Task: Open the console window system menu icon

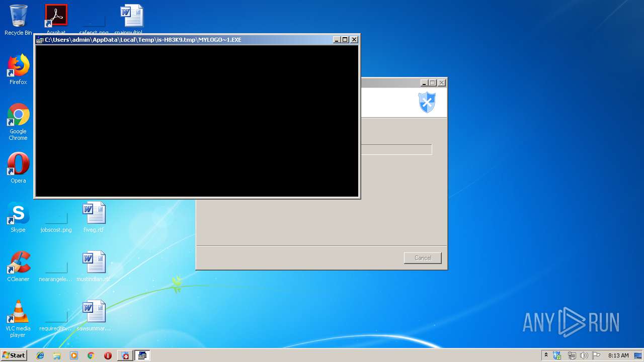Action: tap(40, 40)
